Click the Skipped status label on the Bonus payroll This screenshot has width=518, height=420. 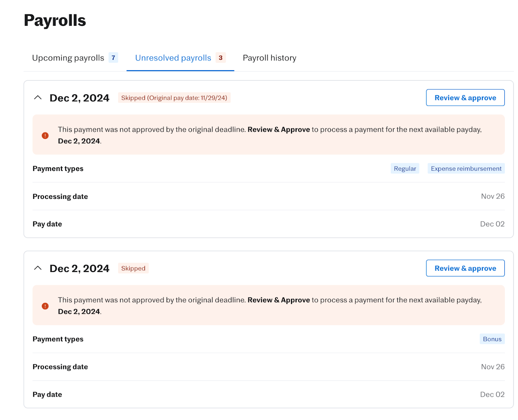(x=133, y=268)
